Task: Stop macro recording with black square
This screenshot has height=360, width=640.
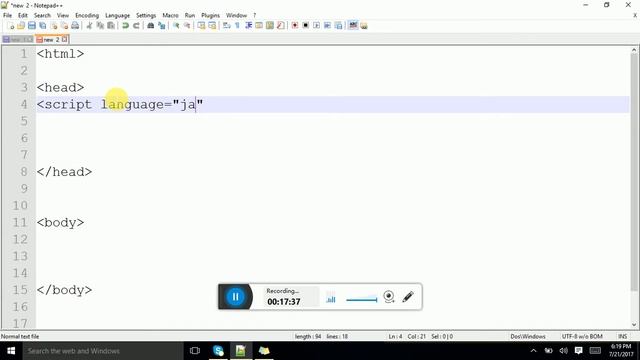Action: point(305,25)
